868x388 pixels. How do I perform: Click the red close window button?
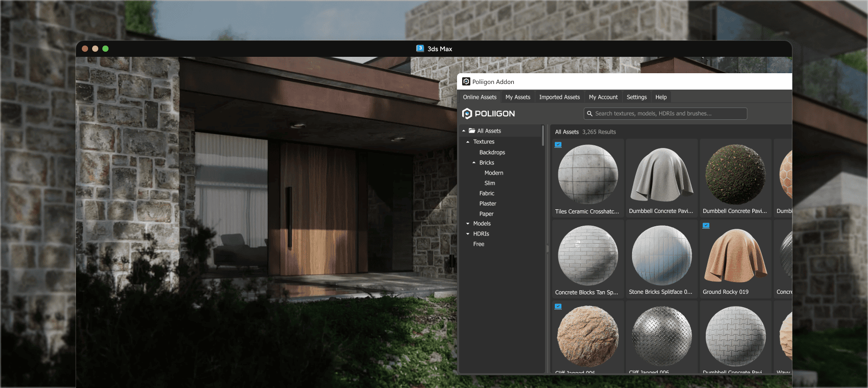click(x=85, y=49)
